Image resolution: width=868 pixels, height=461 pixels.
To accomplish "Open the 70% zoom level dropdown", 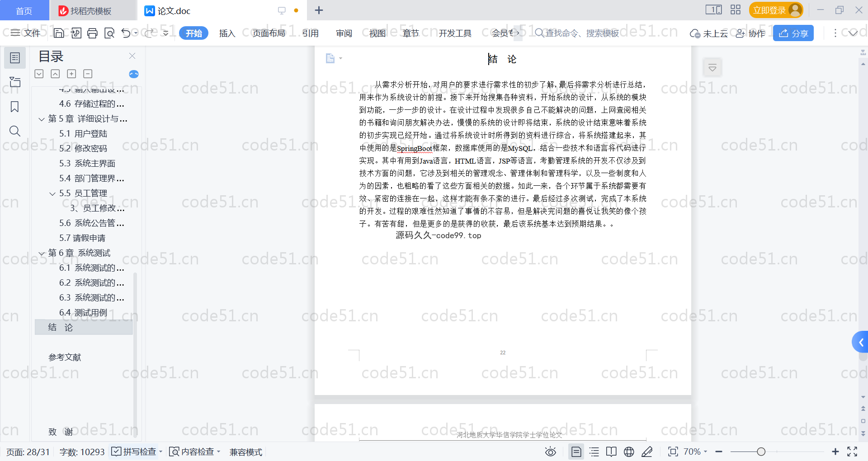I will (695, 452).
